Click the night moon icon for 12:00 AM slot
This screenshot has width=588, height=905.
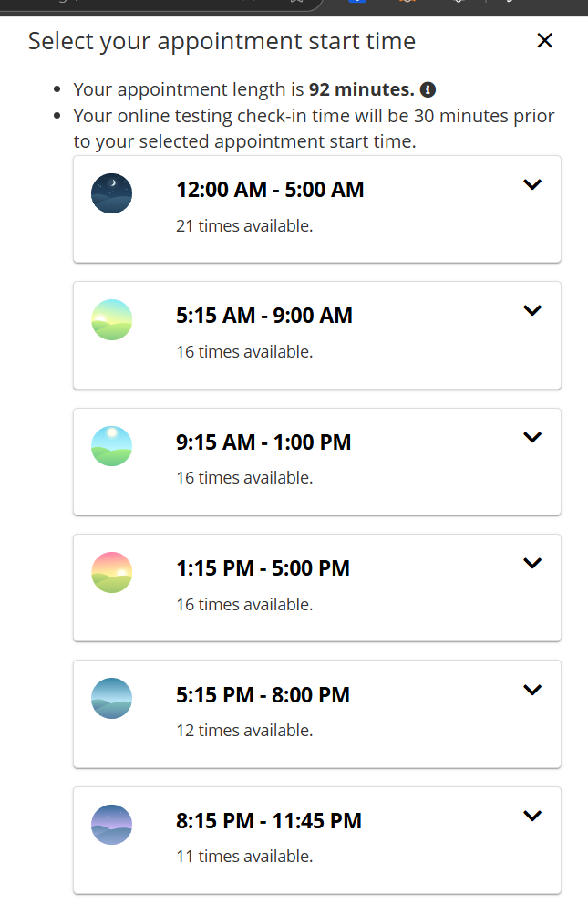(112, 193)
